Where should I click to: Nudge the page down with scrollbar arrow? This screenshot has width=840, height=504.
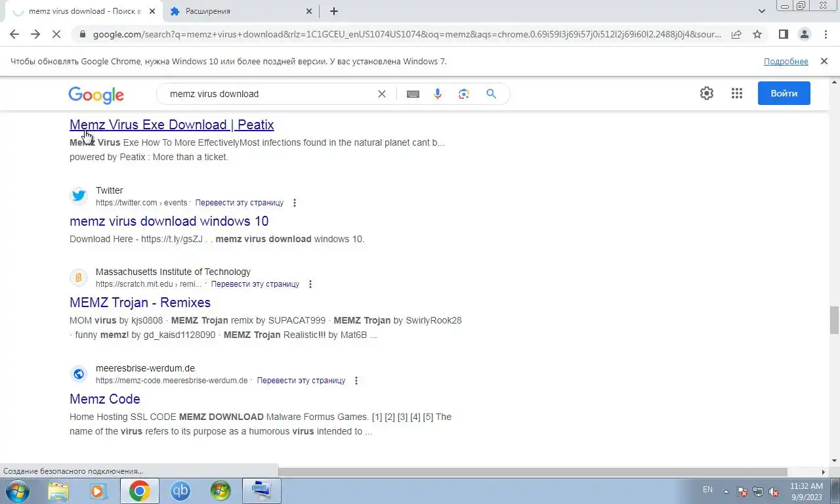pyautogui.click(x=834, y=461)
